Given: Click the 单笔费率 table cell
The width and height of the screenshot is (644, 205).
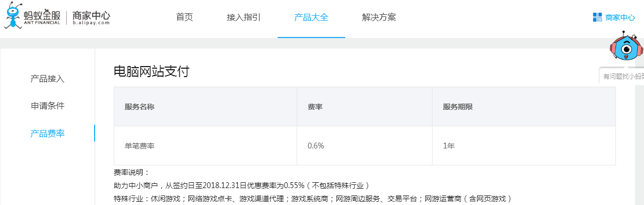Looking at the screenshot, I should (140, 146).
